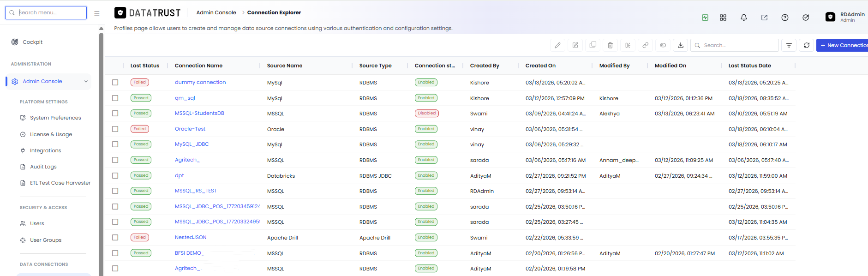Viewport: 868px width, 276px height.
Task: Sort by Created On column header
Action: (x=540, y=66)
